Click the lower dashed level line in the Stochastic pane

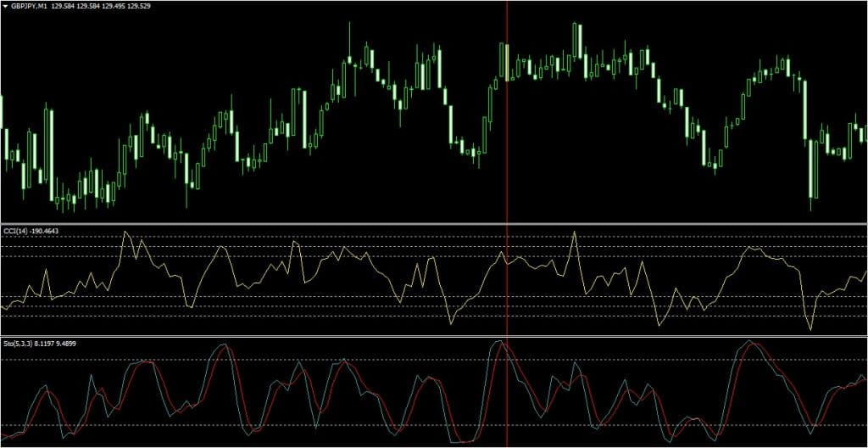click(x=254, y=424)
